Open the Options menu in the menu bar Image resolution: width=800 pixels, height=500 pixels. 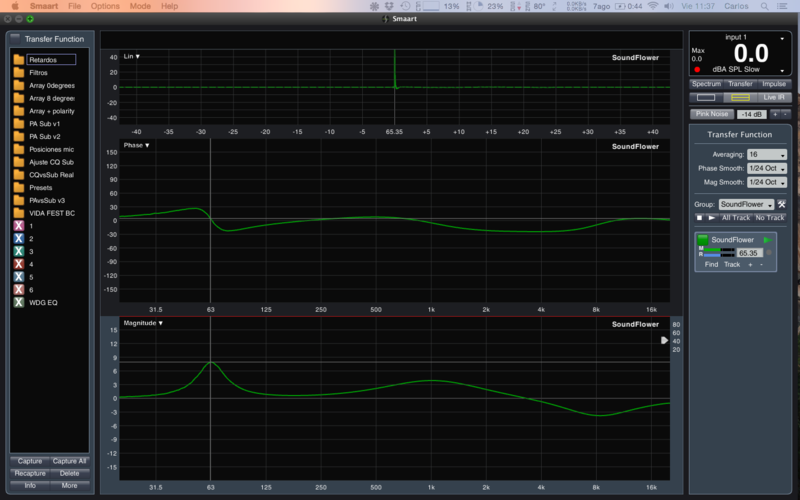coord(105,6)
